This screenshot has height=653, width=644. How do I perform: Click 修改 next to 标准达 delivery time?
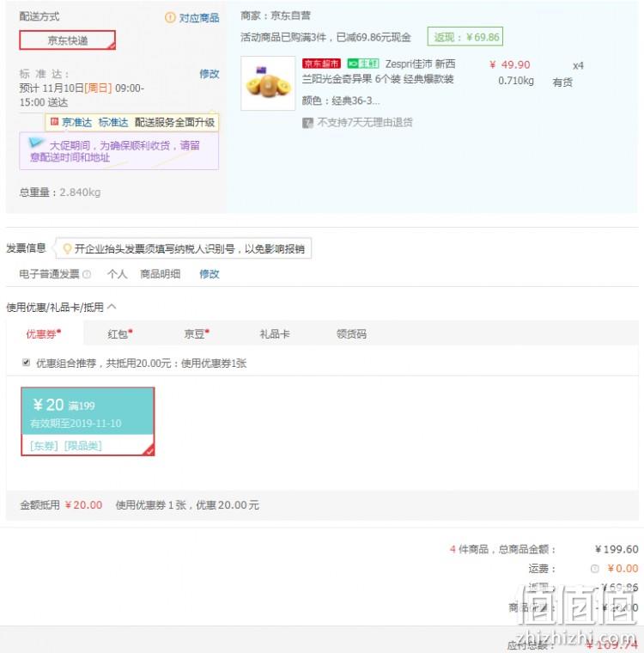tap(209, 74)
